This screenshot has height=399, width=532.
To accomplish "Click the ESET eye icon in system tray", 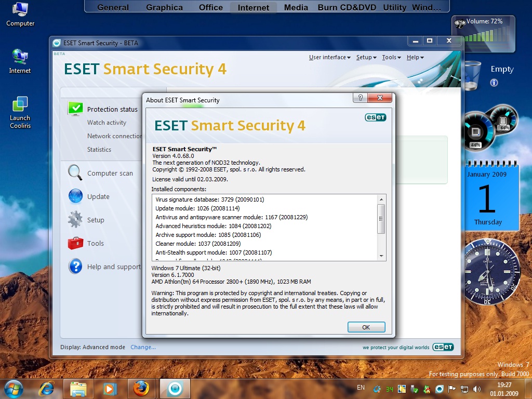I will coord(440,389).
